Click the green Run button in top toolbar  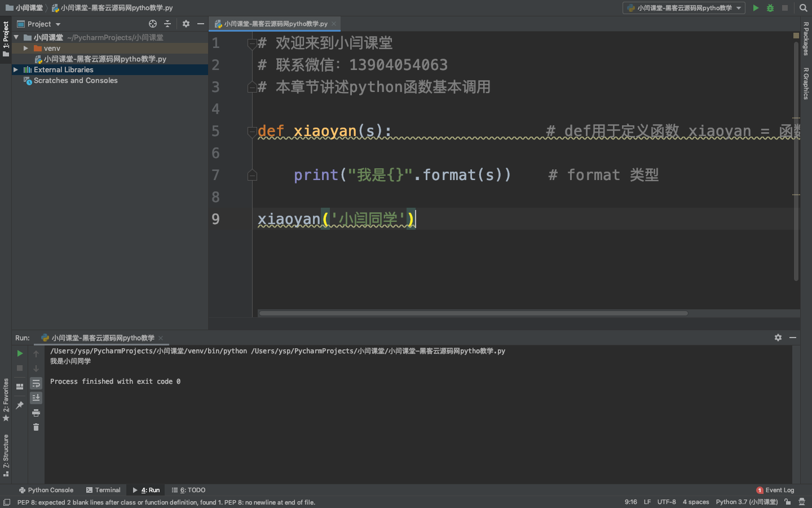pyautogui.click(x=756, y=8)
